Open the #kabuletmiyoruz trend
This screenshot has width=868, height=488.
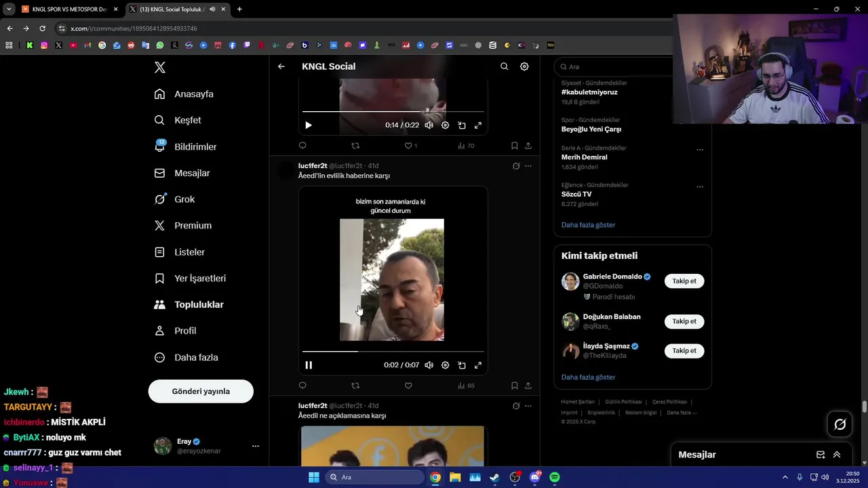(x=589, y=92)
